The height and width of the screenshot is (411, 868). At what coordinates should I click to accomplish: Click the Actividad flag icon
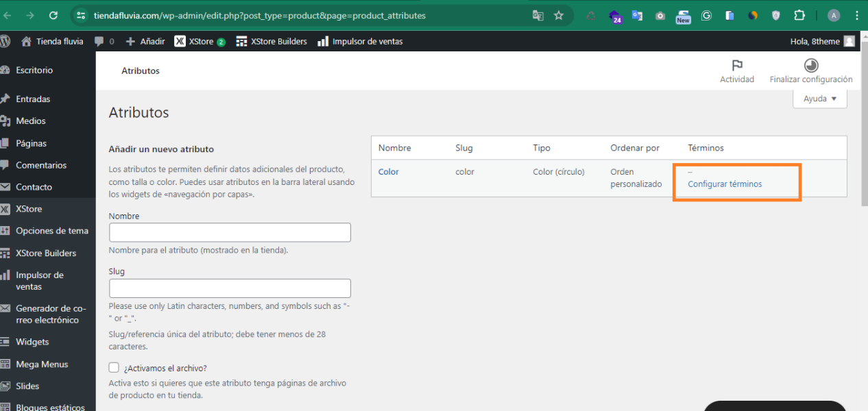(x=737, y=66)
